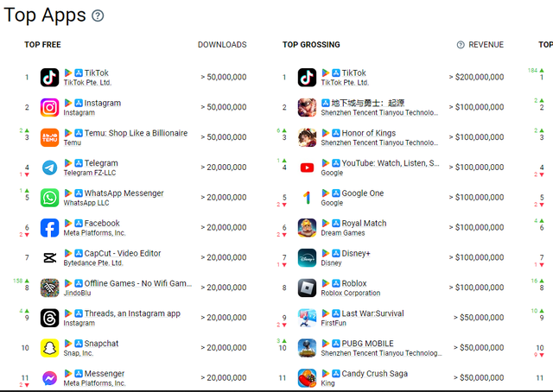
Task: Click the Instagram app icon
Action: [x=49, y=107]
